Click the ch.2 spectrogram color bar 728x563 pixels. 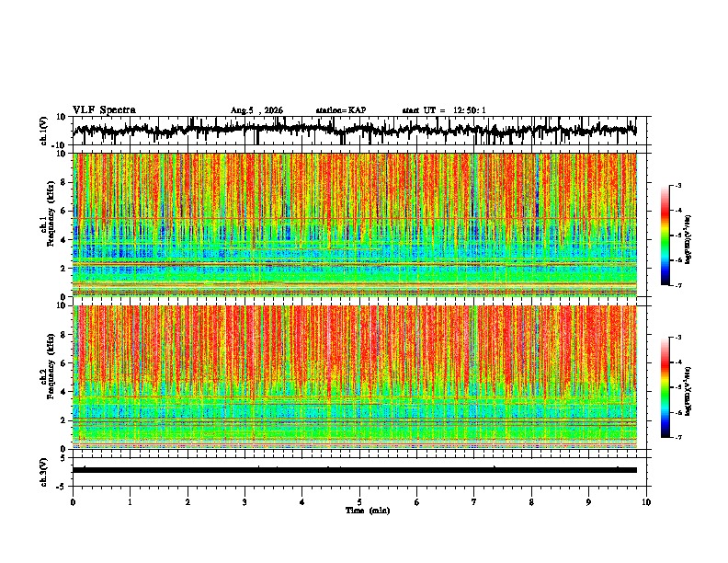click(665, 387)
